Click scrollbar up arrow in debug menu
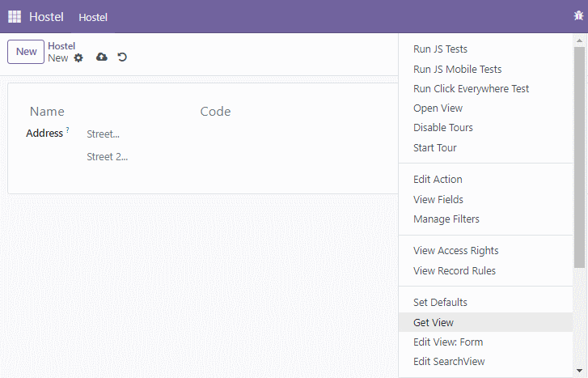Viewport: 588px width, 378px height. point(579,40)
